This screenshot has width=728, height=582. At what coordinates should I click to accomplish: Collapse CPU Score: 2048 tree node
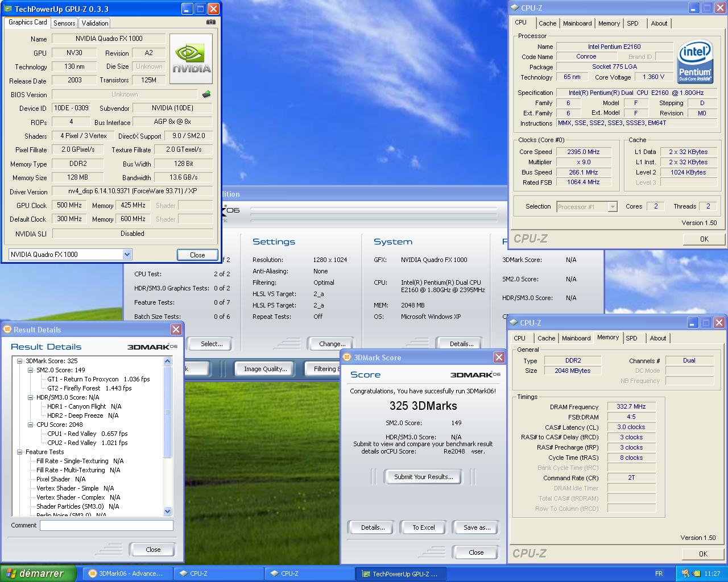point(31,425)
